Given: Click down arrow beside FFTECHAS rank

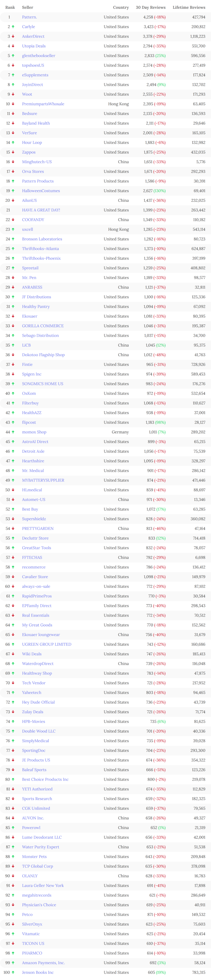Looking at the screenshot, I should (x=13, y=558).
